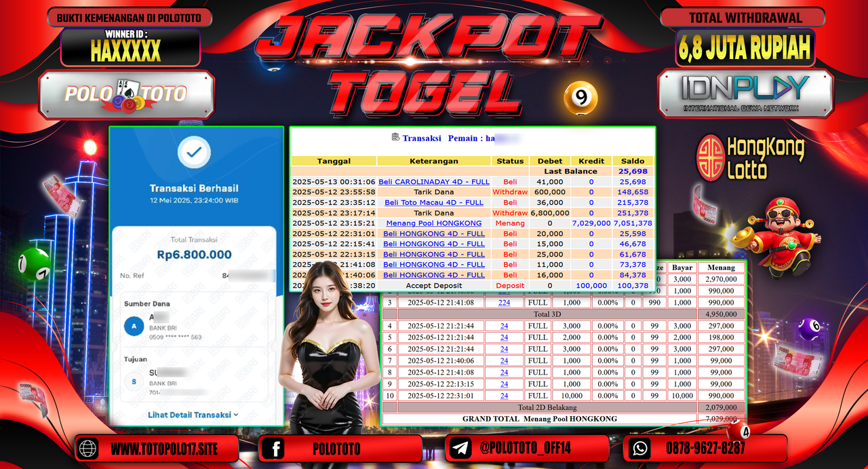The height and width of the screenshot is (469, 868).
Task: Click the Last Balance label
Action: (570, 171)
